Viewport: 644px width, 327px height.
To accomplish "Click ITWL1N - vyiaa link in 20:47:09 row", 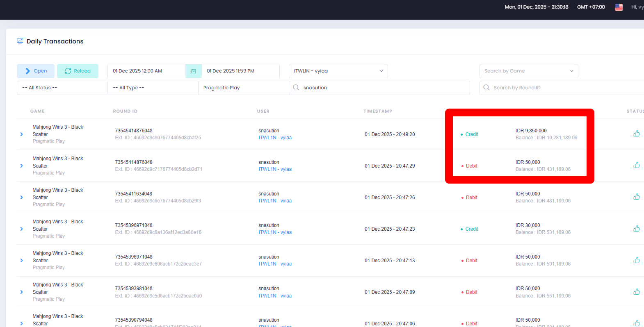I will point(275,296).
